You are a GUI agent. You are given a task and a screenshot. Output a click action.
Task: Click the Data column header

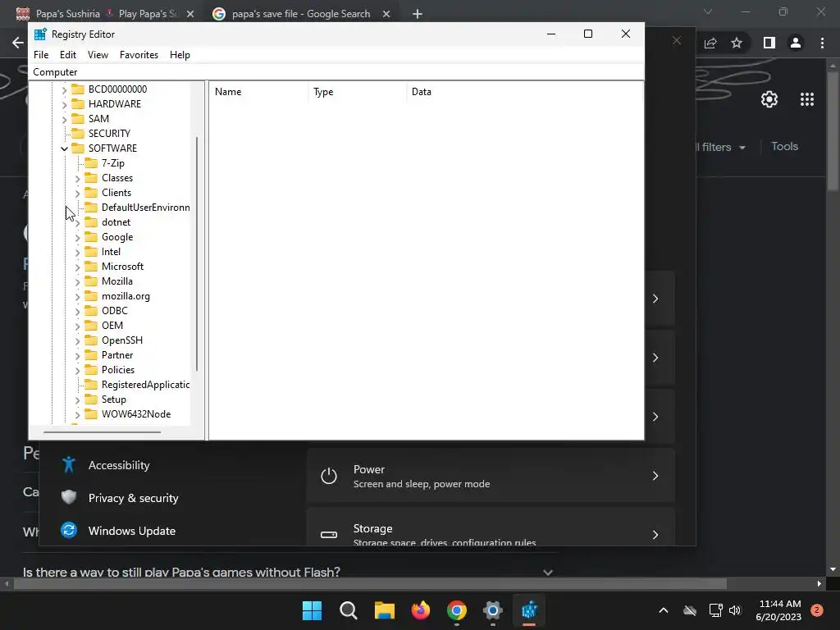pos(524,92)
